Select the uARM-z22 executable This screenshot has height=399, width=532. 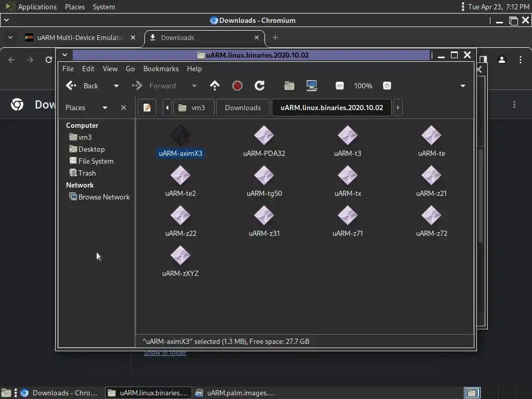[x=180, y=216]
